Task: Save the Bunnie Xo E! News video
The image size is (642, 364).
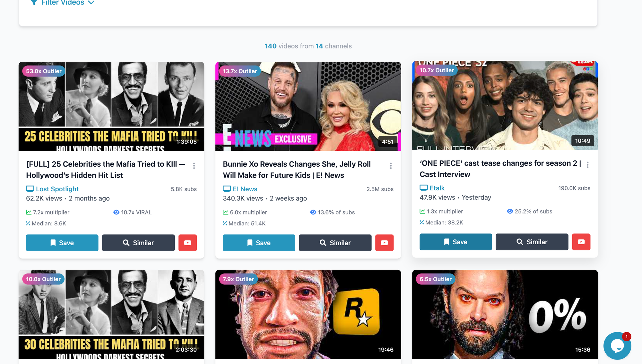Action: [259, 243]
